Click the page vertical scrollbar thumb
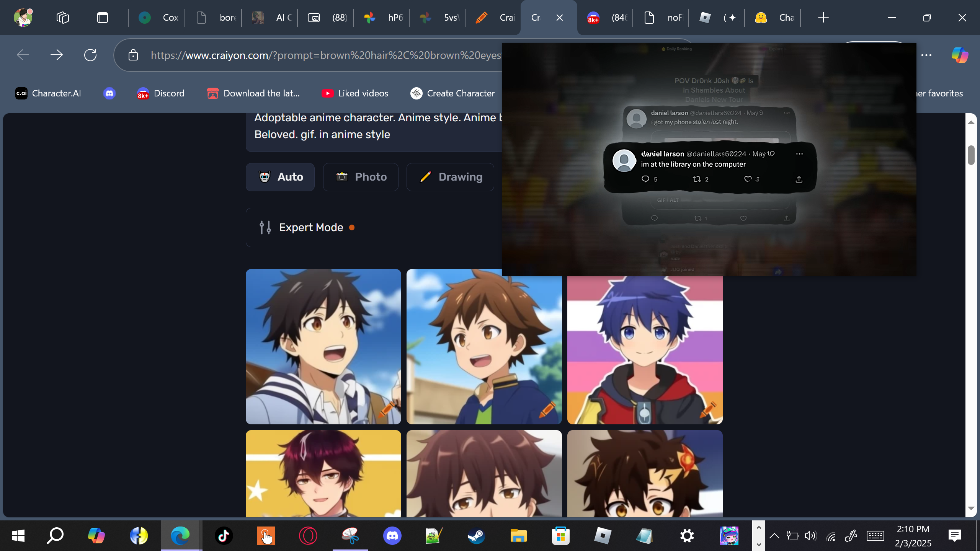980x551 pixels. tap(971, 155)
